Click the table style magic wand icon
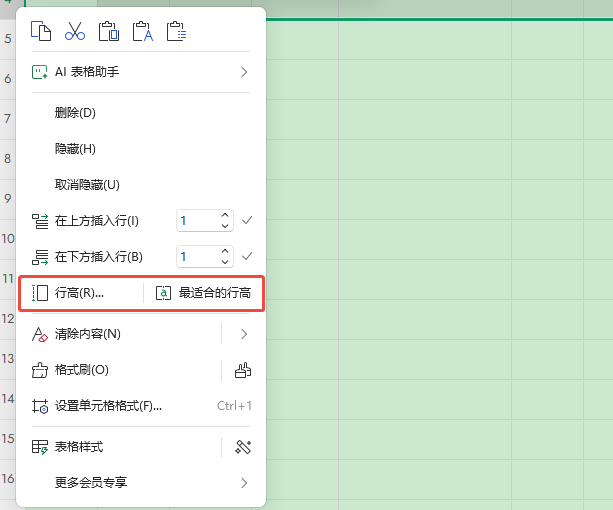The image size is (613, 510). coord(243,447)
